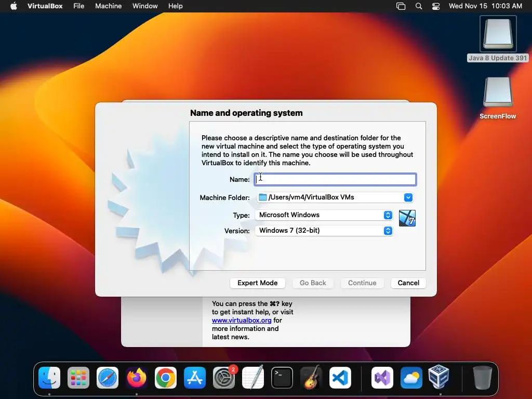Screen dimensions: 532x399
Task: Expand the Machine Folder dropdown arrow
Action: 408,197
